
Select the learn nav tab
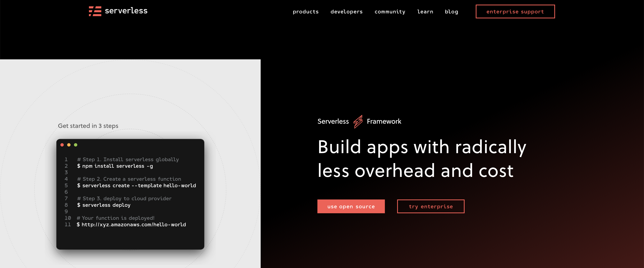click(425, 11)
